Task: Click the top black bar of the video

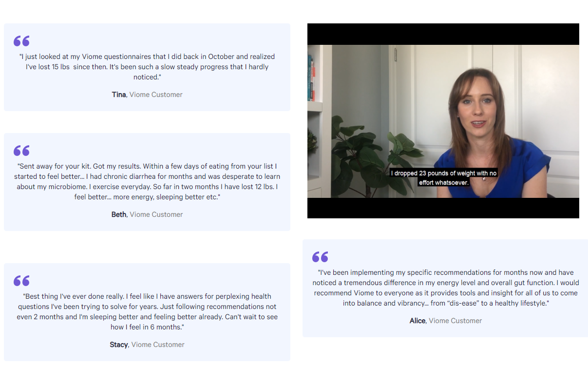Action: pos(443,34)
